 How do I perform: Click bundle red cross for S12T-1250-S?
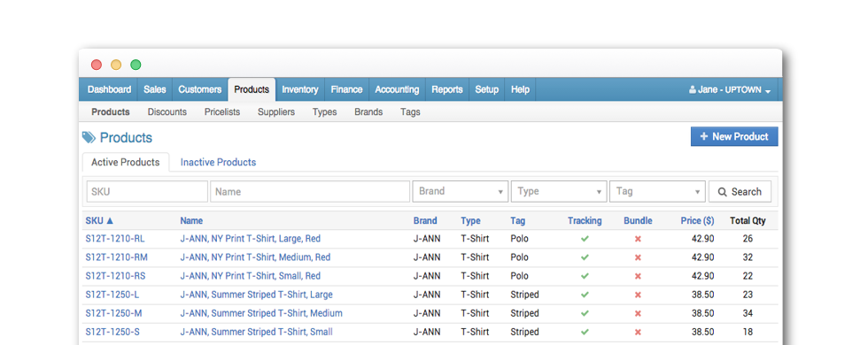tap(638, 333)
